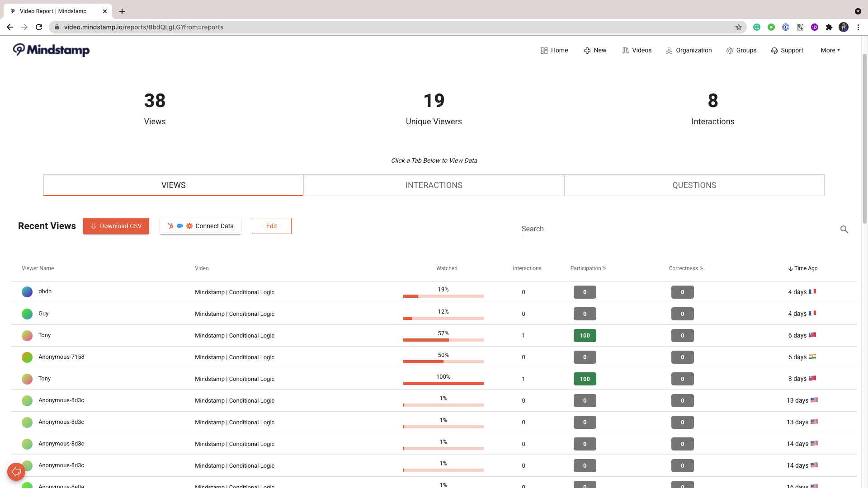Viewport: 868px width, 488px height.
Task: Sort by Watched column header
Action: [447, 268]
